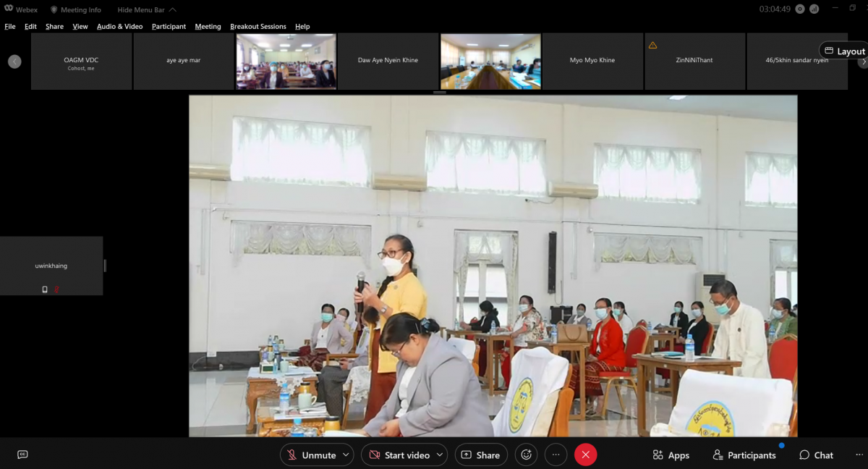The height and width of the screenshot is (469, 868).
Task: Toggle the Participants panel
Action: (744, 455)
